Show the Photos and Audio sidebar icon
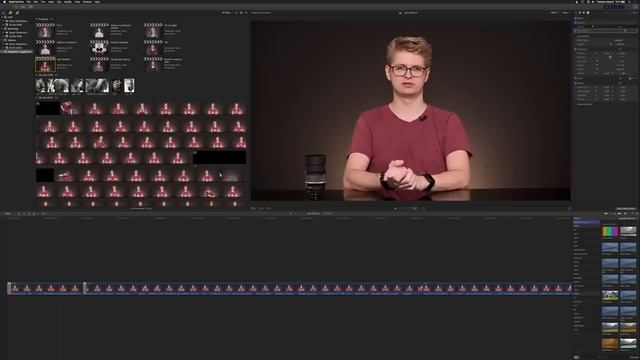The width and height of the screenshot is (640, 360). (x=11, y=13)
